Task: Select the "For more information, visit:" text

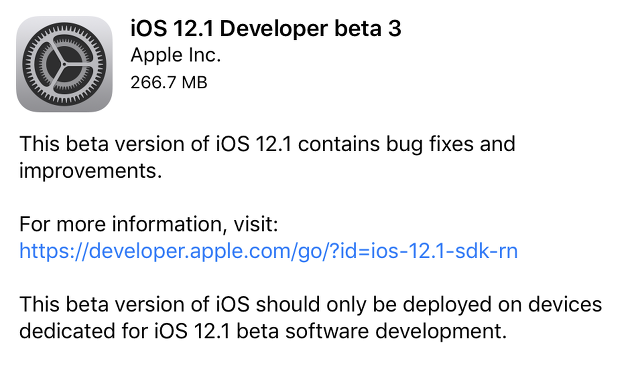Action: pyautogui.click(x=149, y=224)
